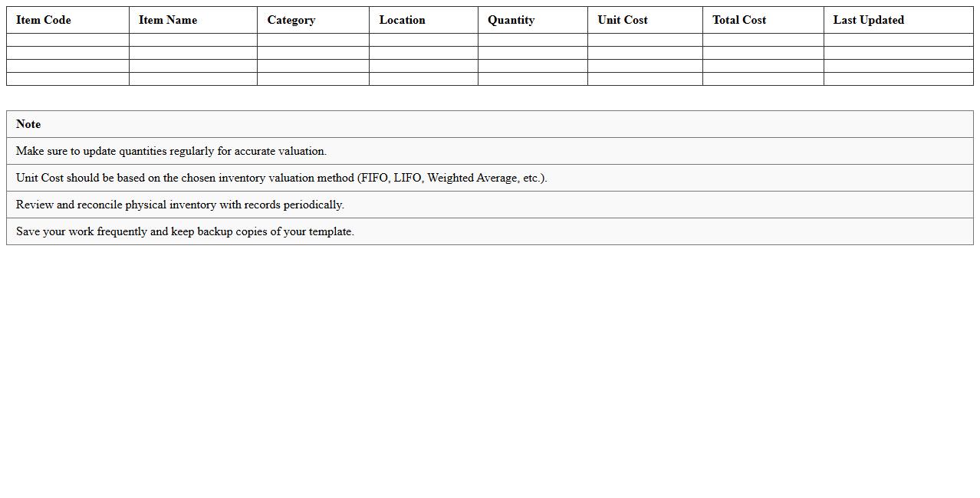
Task: Select the first empty Unit Cost cell
Action: coord(644,40)
